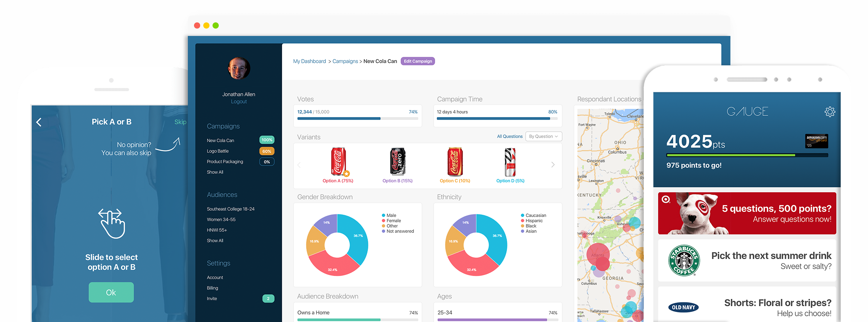868x322 pixels.
Task: Open New Cola Can campaign in sidebar
Action: [x=220, y=141]
